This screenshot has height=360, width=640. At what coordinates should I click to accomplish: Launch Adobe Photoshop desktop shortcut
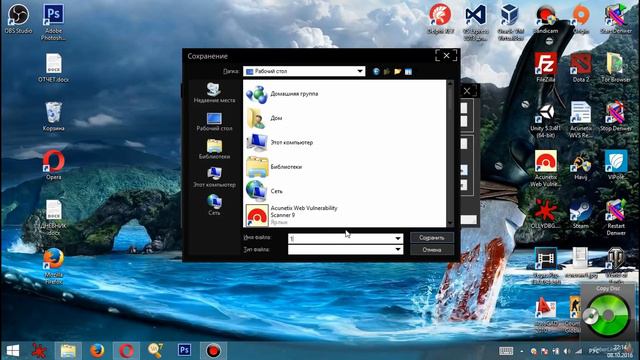click(x=53, y=21)
